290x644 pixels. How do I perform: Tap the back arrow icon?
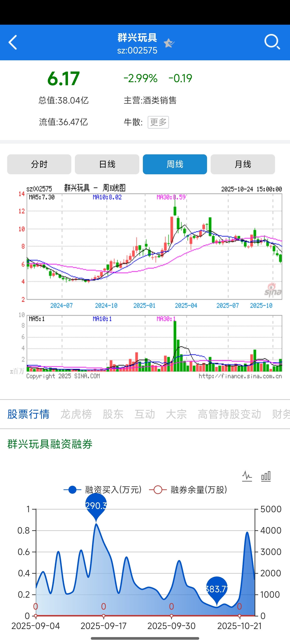pyautogui.click(x=13, y=42)
